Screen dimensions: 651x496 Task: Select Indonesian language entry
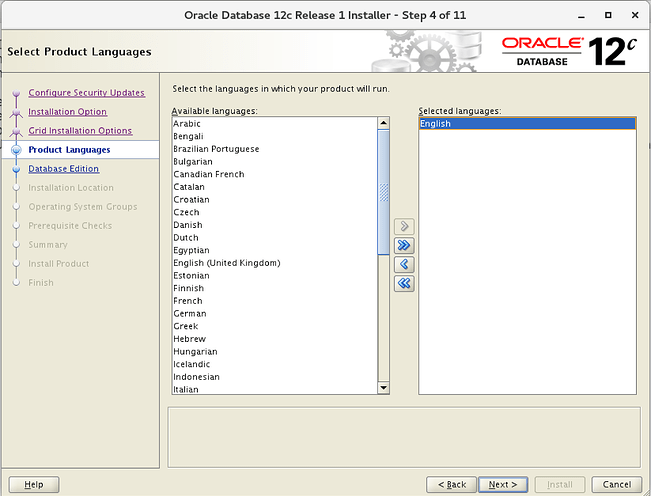pos(275,377)
